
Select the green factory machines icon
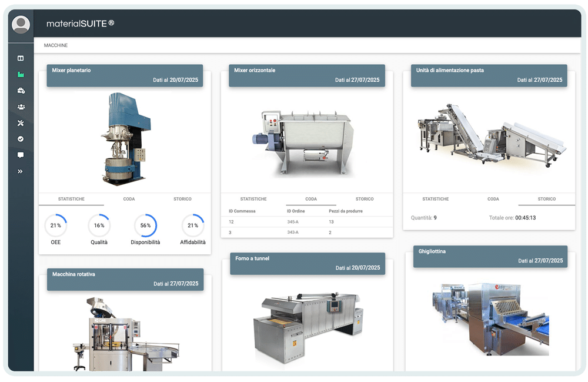pos(21,75)
